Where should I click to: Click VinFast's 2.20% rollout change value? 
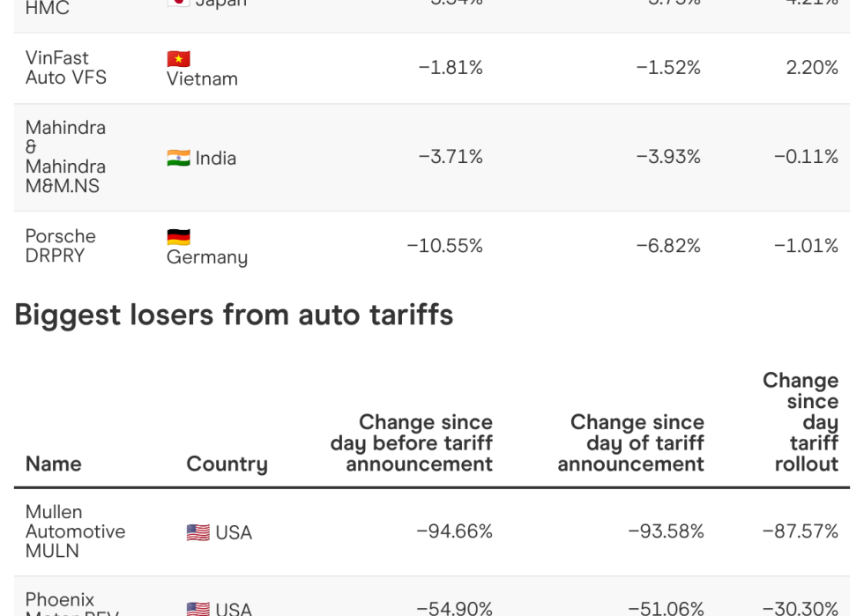pyautogui.click(x=812, y=68)
